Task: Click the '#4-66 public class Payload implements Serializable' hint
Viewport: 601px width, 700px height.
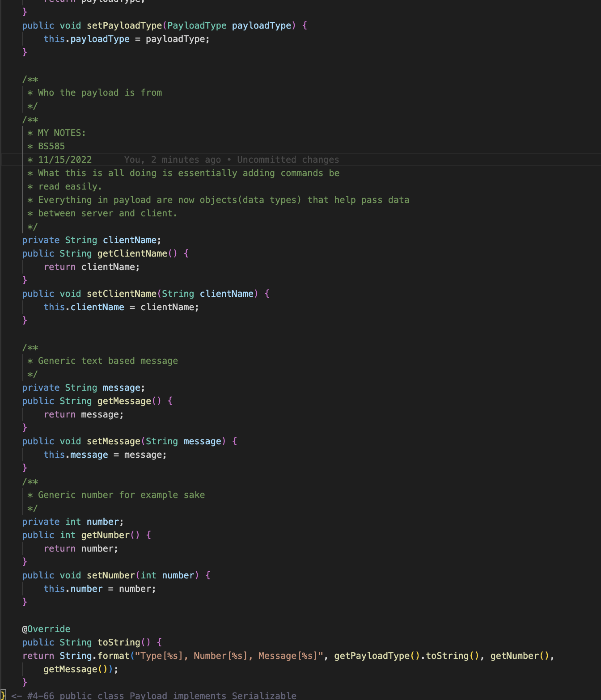Action: (162, 696)
